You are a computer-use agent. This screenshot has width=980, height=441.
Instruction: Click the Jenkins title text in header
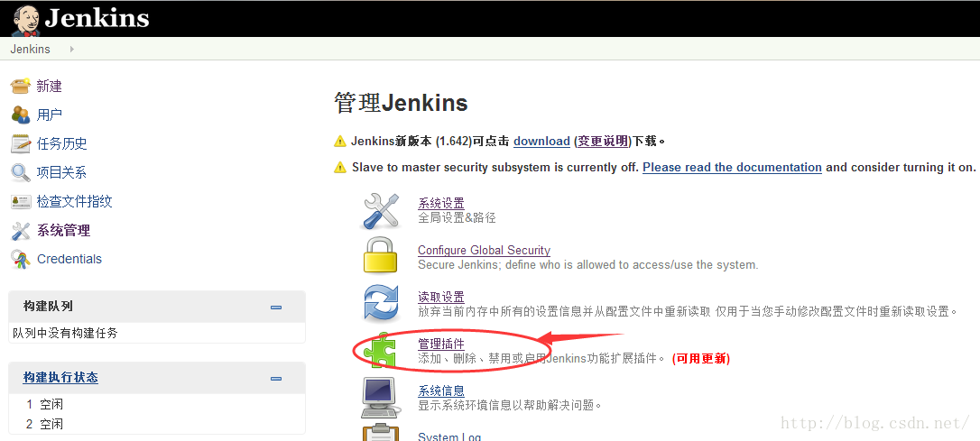pyautogui.click(x=97, y=18)
